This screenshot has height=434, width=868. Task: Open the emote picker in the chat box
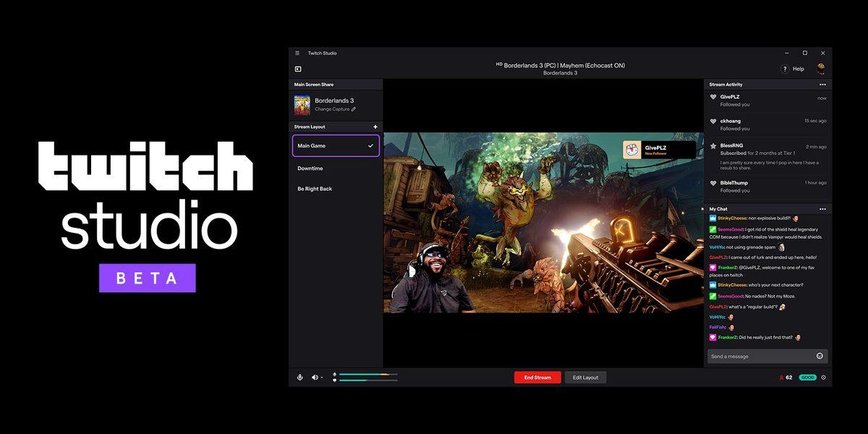pos(820,356)
